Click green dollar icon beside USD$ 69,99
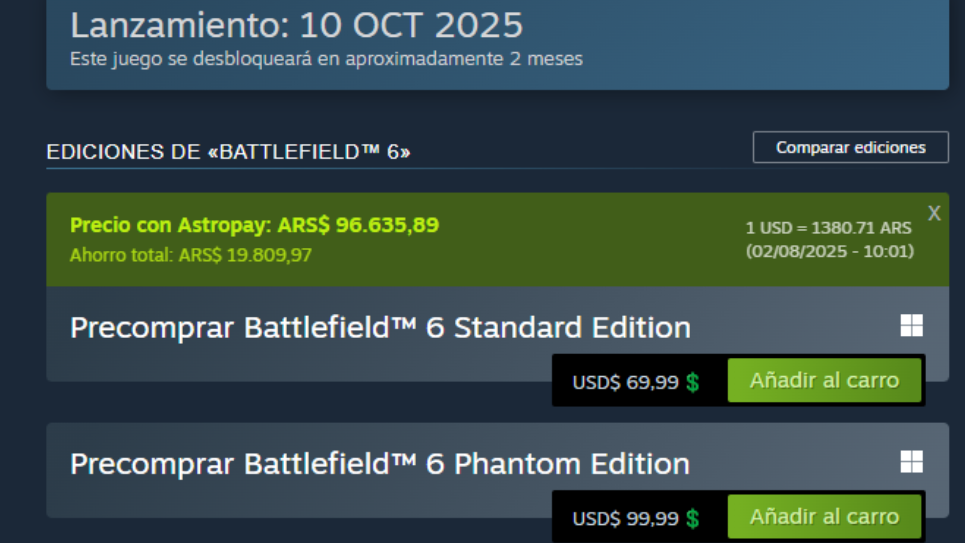This screenshot has width=965, height=543. 692,382
